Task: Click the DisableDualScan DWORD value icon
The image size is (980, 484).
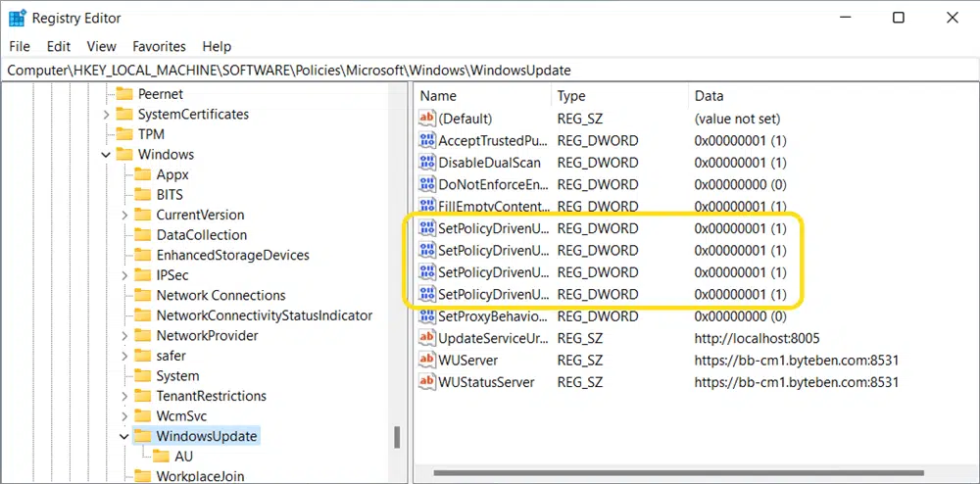Action: pyautogui.click(x=427, y=163)
